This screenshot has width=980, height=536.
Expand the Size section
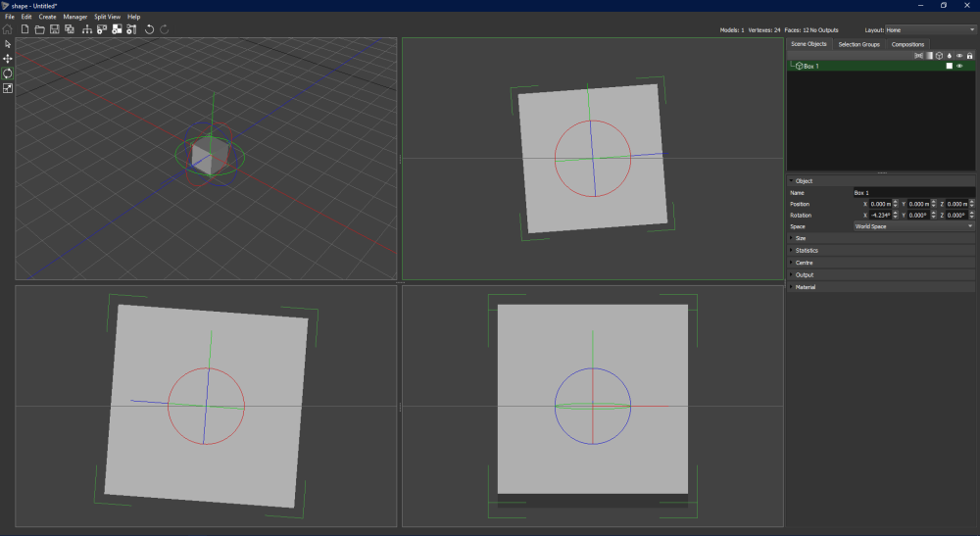[881, 238]
